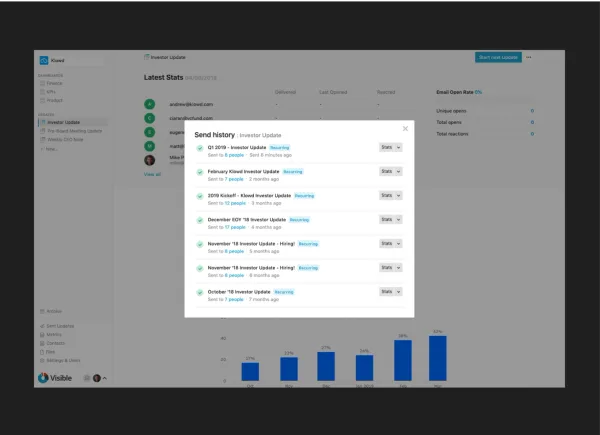
Task: Click the 'December EOY '18 Investor Update' title
Action: [247, 220]
